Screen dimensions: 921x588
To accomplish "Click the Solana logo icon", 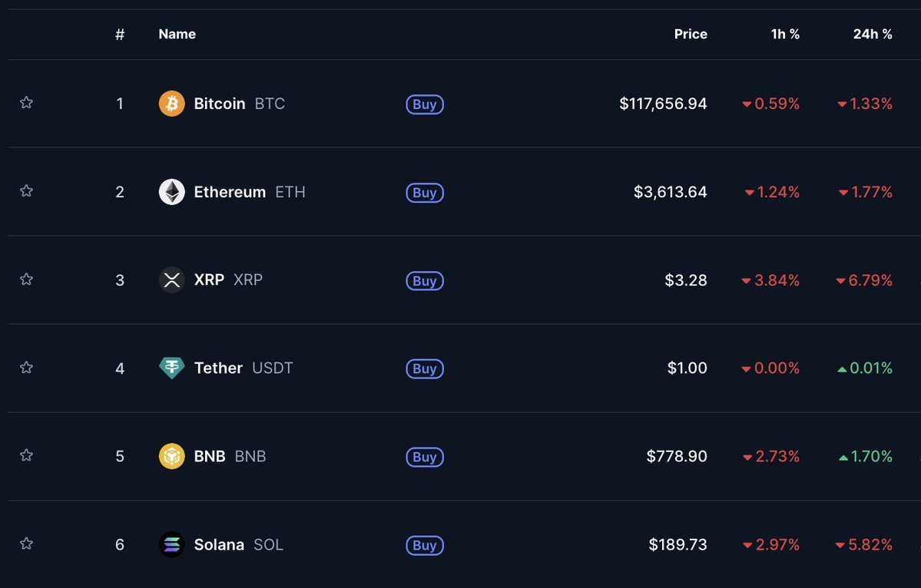I will (x=171, y=544).
